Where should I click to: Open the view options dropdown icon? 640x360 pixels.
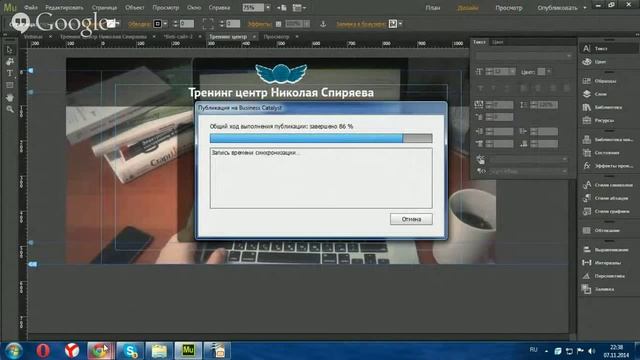pos(299,7)
